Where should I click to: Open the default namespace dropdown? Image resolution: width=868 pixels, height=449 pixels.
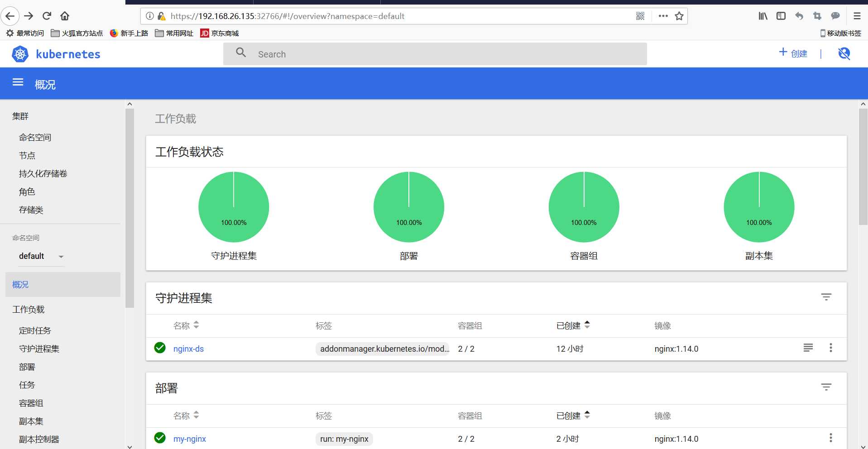click(41, 256)
